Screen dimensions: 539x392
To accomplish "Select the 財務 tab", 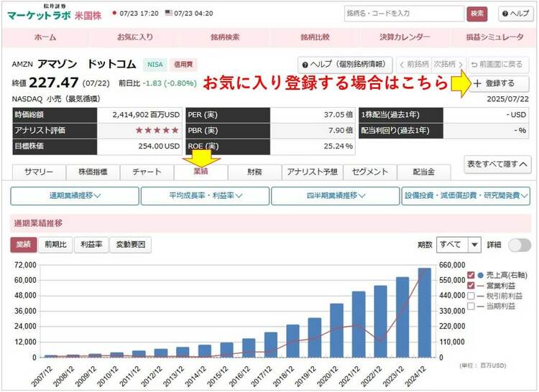I will coord(254,172).
